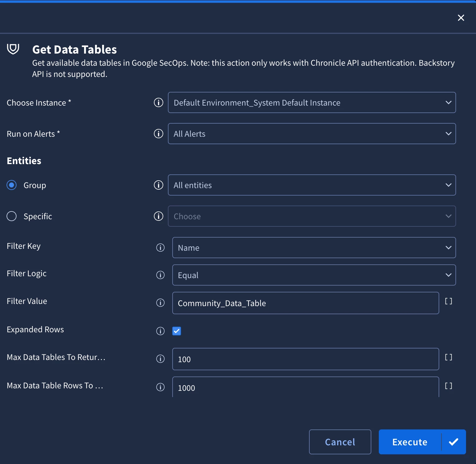Click the Expanded Rows label
The height and width of the screenshot is (464, 476).
(x=35, y=329)
